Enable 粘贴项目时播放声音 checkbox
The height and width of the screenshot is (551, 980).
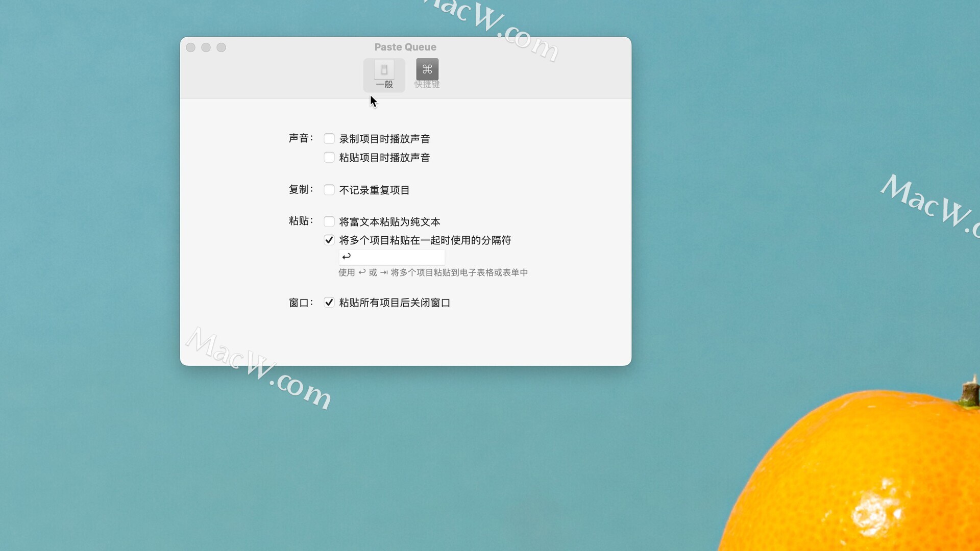pos(329,158)
